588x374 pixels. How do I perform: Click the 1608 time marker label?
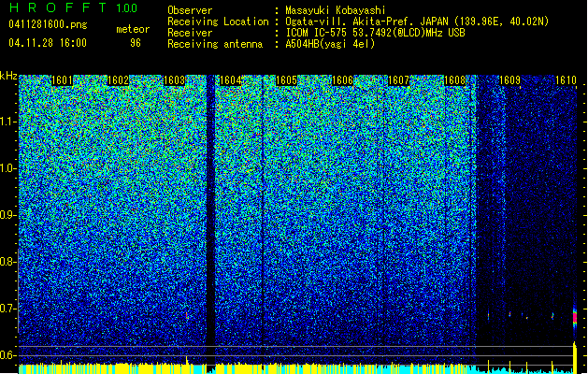pyautogui.click(x=454, y=80)
